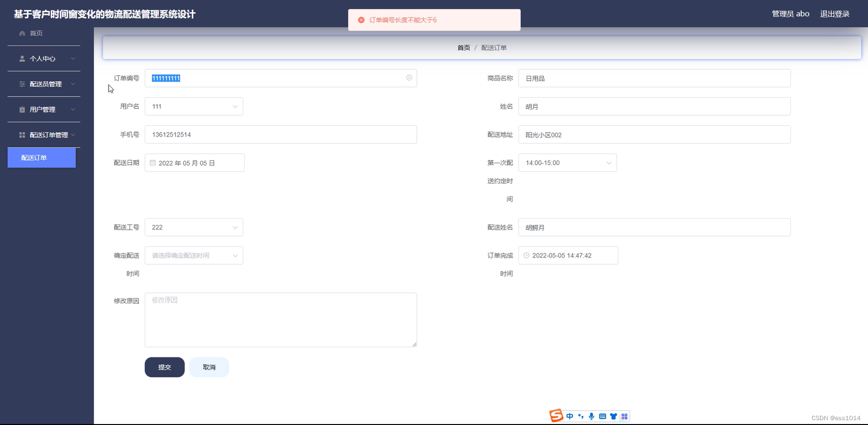
Task: Click the 用户管理 clipboard icon
Action: [x=22, y=110]
